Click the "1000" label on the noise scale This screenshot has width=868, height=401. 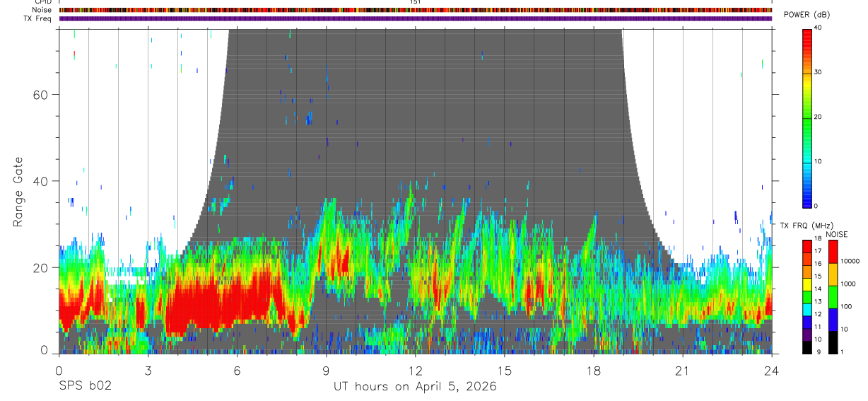[848, 284]
